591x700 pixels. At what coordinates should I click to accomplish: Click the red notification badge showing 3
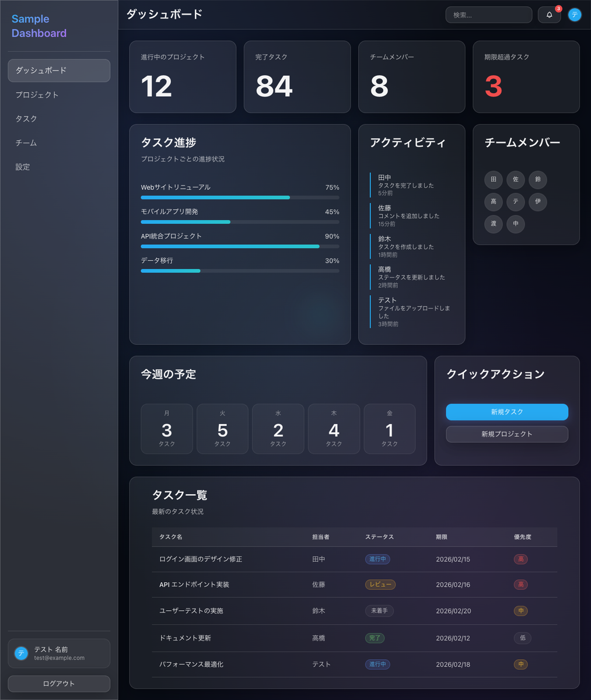pyautogui.click(x=558, y=9)
